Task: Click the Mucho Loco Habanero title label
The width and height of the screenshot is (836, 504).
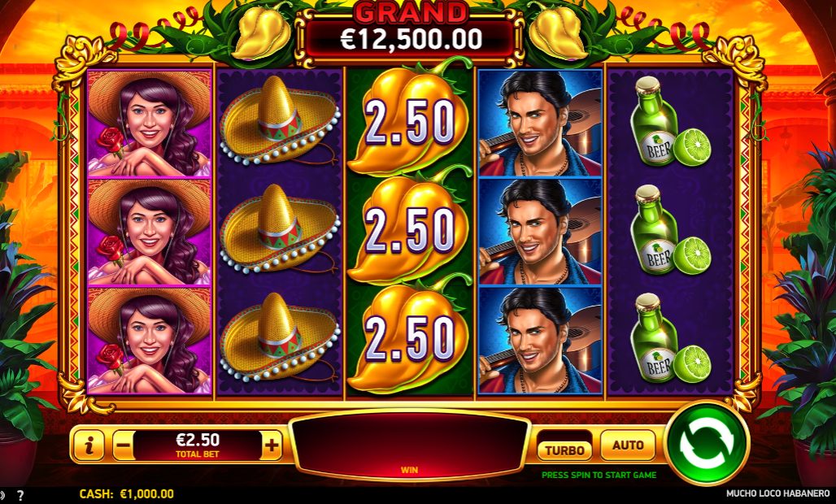Action: click(778, 494)
